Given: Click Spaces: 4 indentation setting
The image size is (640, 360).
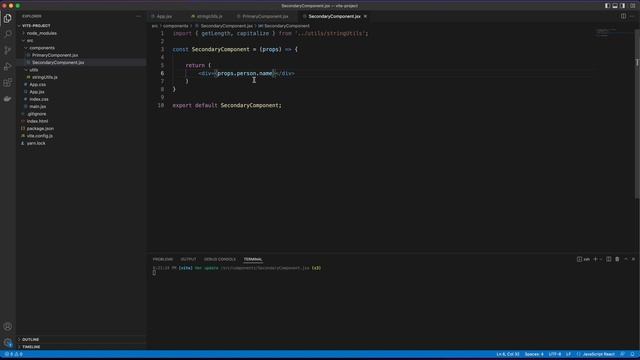Looking at the screenshot, I should pos(534,354).
